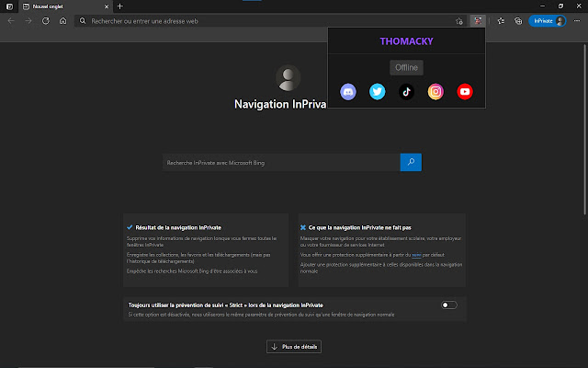Click the page's vertical scrollbar

coord(584,130)
